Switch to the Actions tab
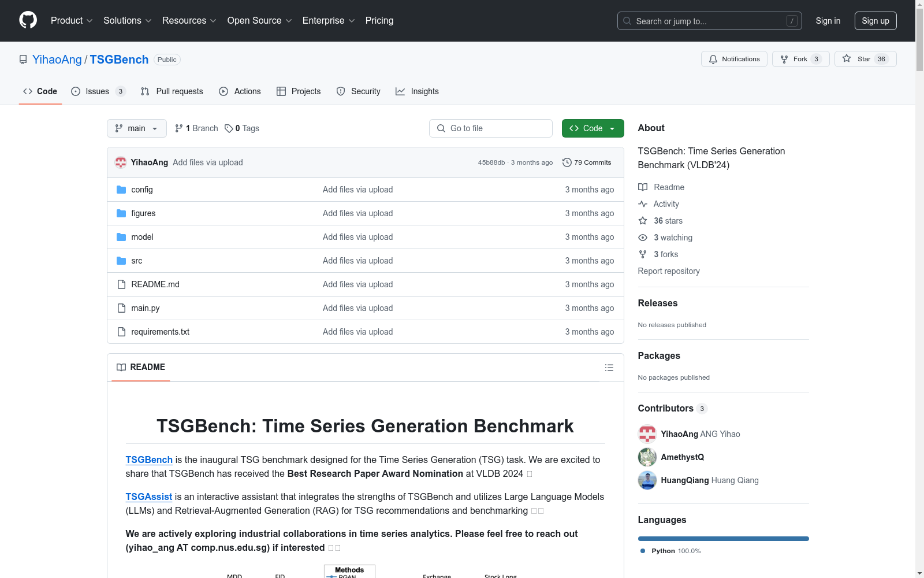924x578 pixels. [x=240, y=91]
